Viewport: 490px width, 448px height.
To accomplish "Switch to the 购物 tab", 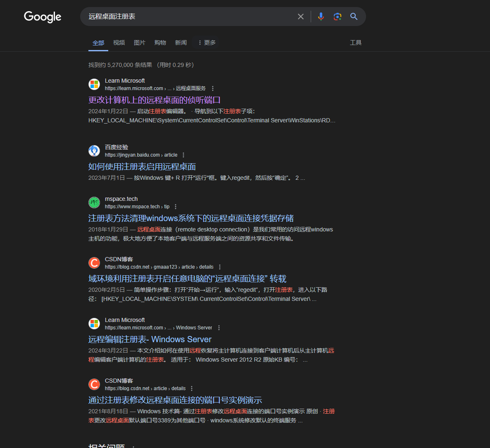I will pos(160,43).
